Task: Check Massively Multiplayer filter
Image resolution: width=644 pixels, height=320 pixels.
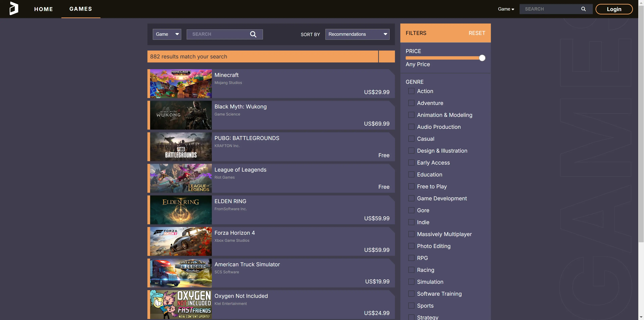Action: [411, 234]
